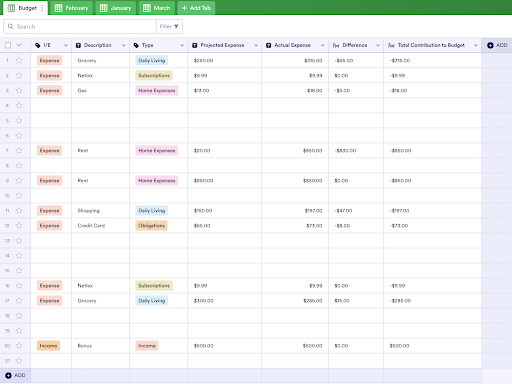Click the plus ADD row icon at bottom
Image resolution: width=512 pixels, height=384 pixels.
pos(8,375)
